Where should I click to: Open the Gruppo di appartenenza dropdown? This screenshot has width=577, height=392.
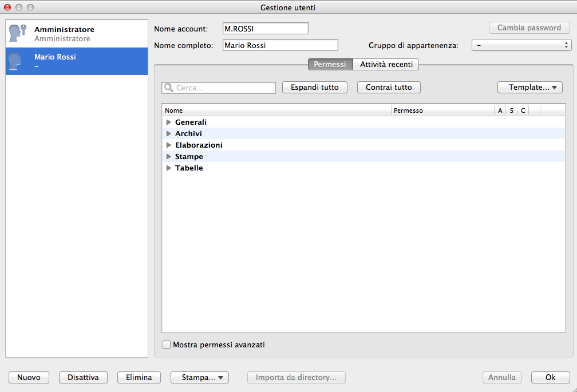(521, 45)
